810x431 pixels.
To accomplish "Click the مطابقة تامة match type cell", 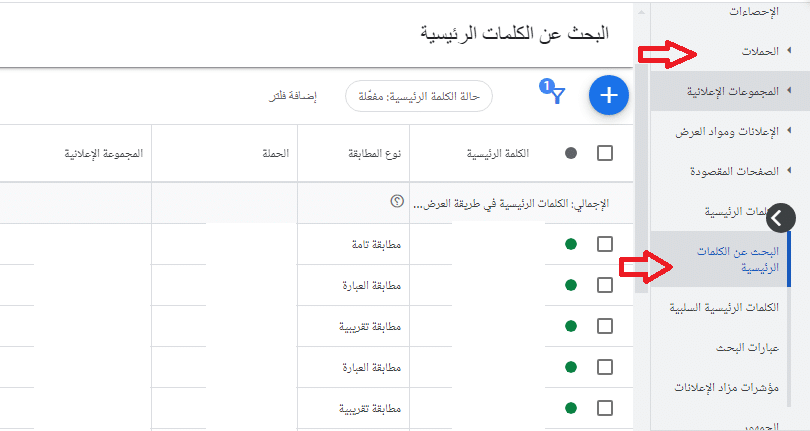I will [x=376, y=244].
